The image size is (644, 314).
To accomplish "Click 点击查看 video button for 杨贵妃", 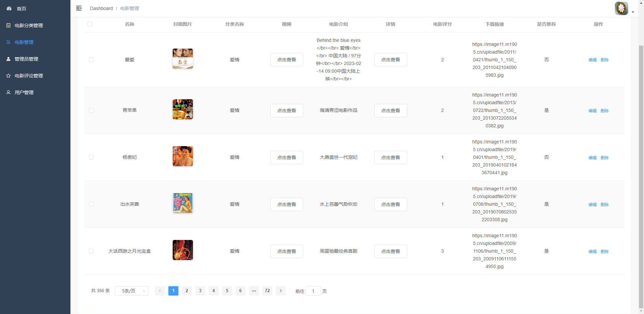I will (286, 157).
